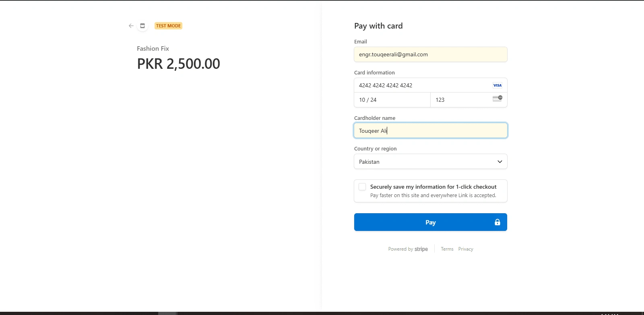Click the expiry date field showing 10 / 24

click(392, 100)
